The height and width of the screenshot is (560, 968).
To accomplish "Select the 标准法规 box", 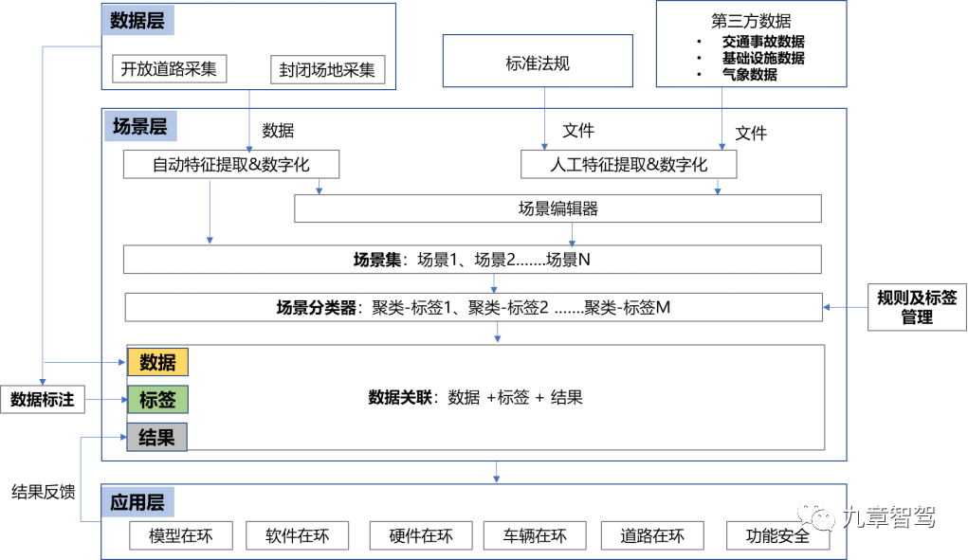I will 537,61.
